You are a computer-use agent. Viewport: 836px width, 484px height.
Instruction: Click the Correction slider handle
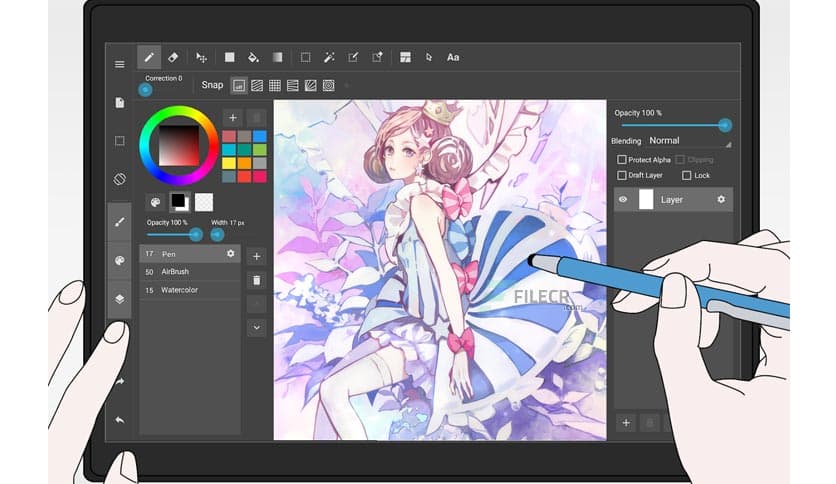tap(145, 90)
